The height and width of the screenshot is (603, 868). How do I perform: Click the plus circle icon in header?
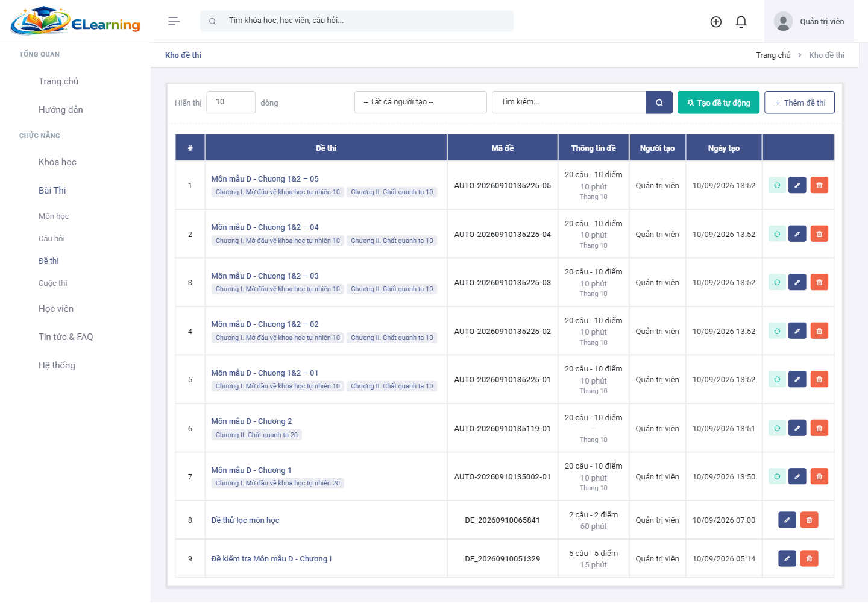pos(716,22)
